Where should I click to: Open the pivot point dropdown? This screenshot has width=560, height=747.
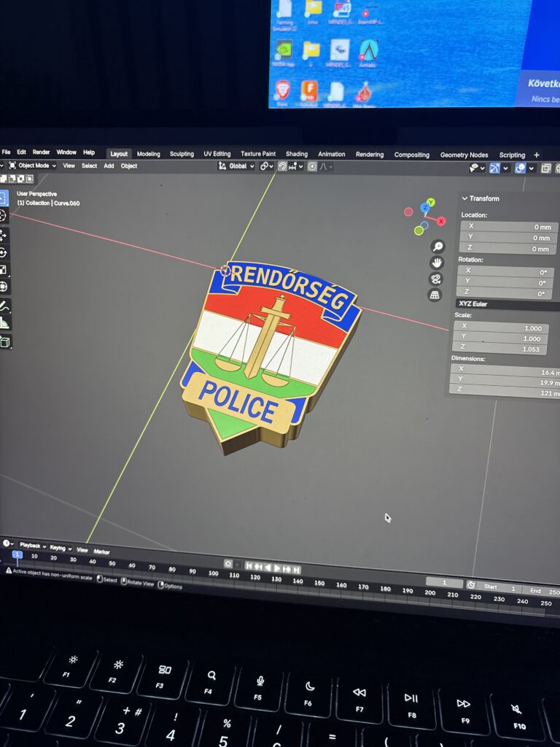(x=267, y=166)
